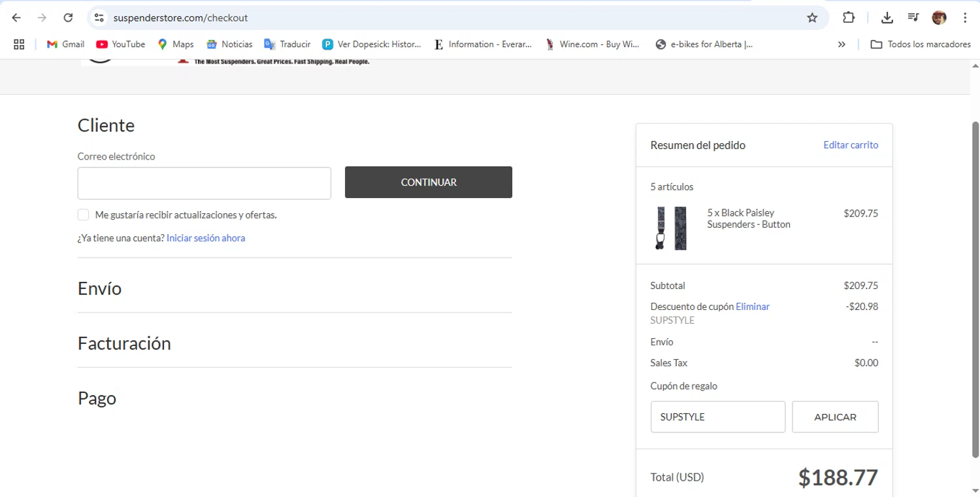Bookmark this page with the star icon
The height and width of the screenshot is (497, 980).
(x=812, y=18)
